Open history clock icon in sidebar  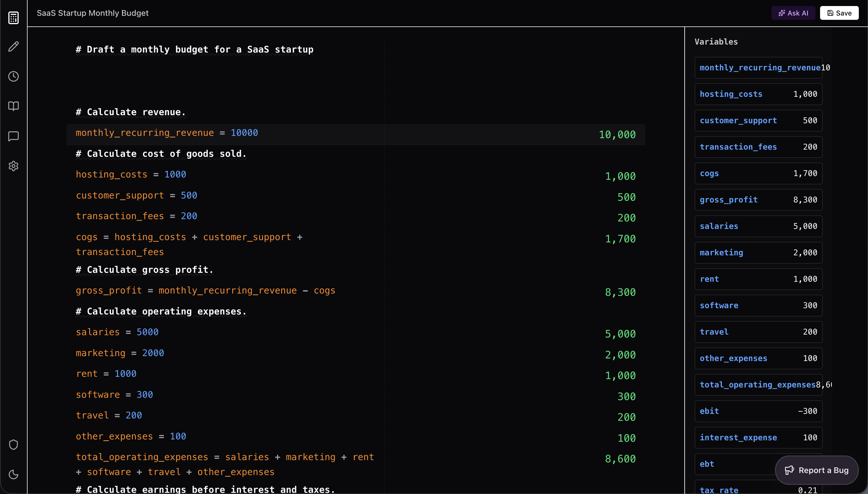coord(13,76)
